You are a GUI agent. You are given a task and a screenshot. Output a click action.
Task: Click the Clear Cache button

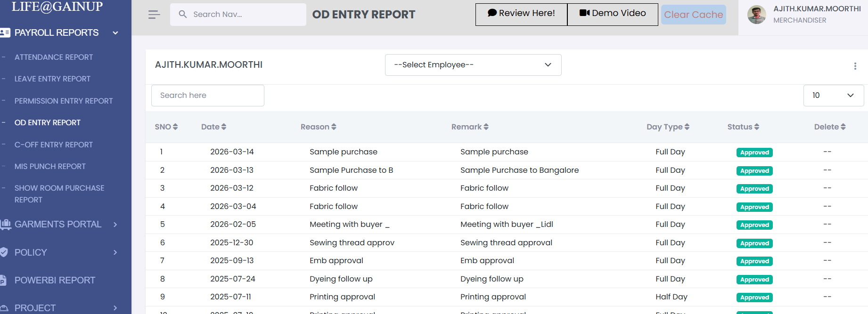pyautogui.click(x=693, y=15)
